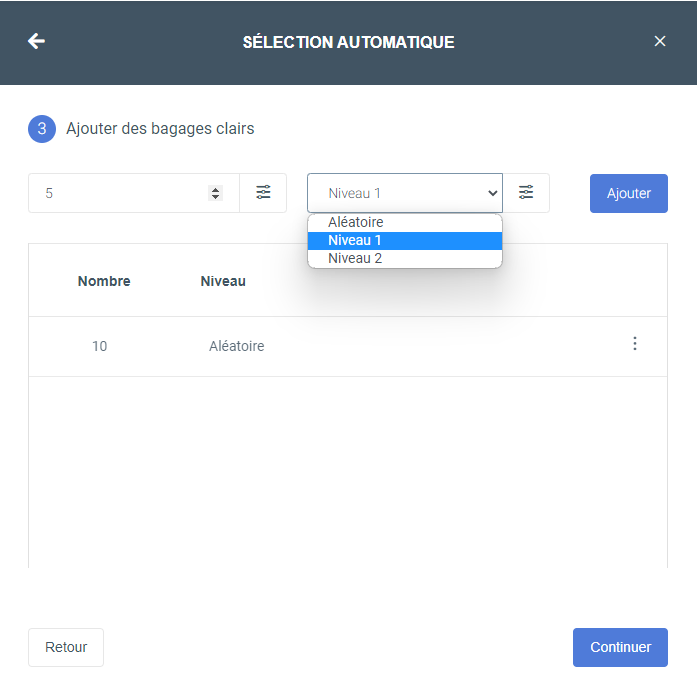Click the Niveau column header

coord(223,281)
